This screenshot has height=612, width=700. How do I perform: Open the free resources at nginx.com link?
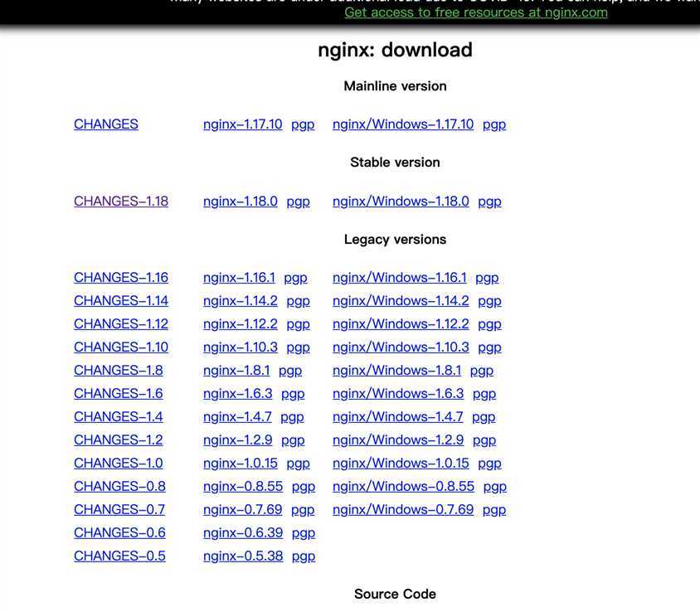pyautogui.click(x=476, y=12)
